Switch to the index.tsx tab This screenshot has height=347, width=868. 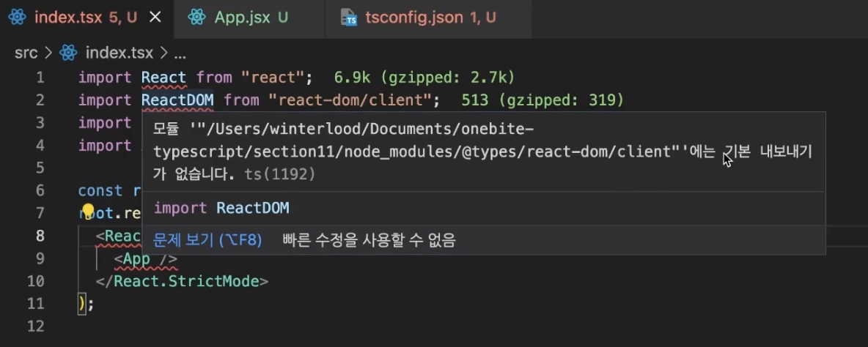click(x=87, y=18)
